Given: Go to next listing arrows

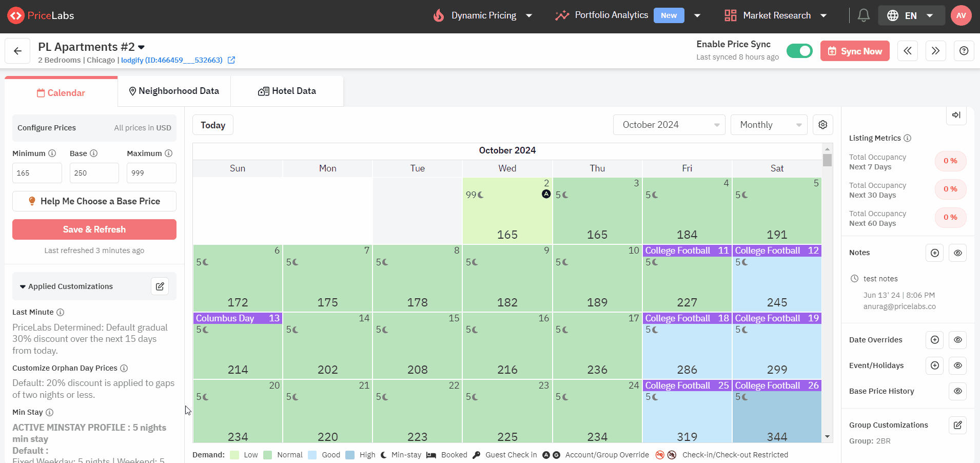Looking at the screenshot, I should [936, 51].
